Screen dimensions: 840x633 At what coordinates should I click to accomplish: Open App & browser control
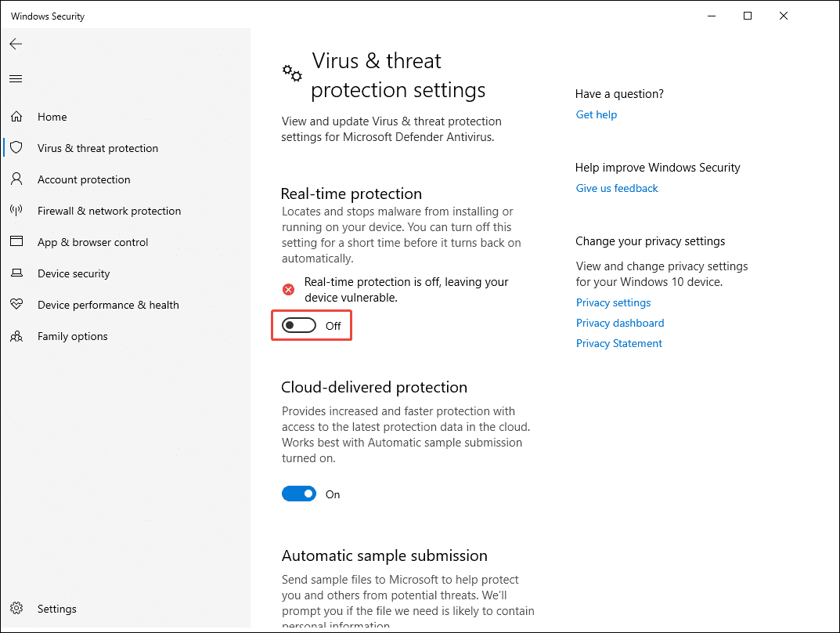(16, 241)
